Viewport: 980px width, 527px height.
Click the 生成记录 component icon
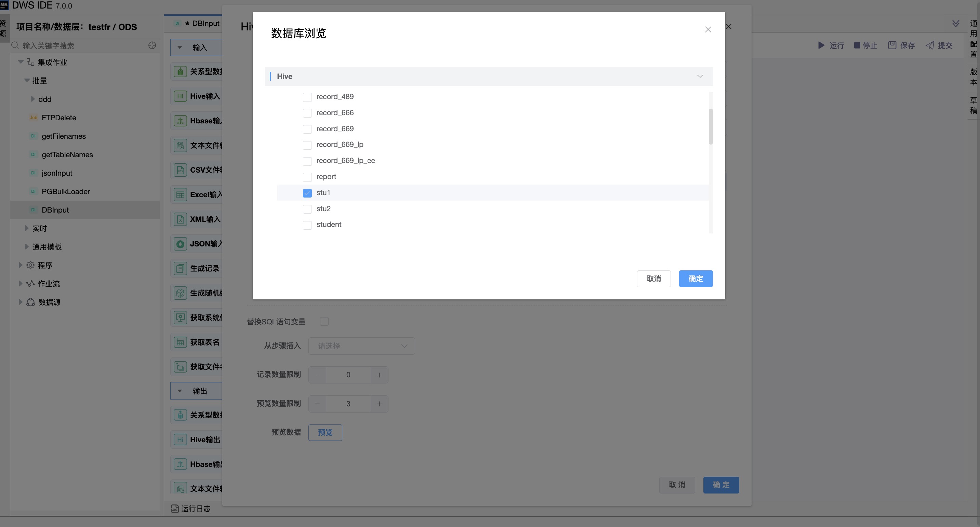(x=180, y=268)
